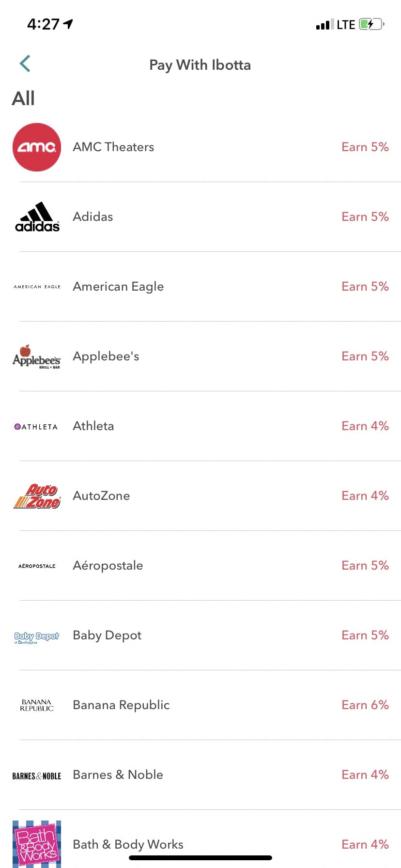Tap the AutoZone logo icon
This screenshot has width=401, height=868.
click(x=37, y=496)
